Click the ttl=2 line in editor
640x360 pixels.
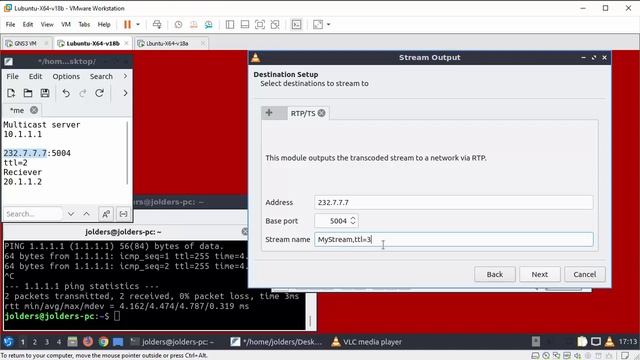(16, 162)
